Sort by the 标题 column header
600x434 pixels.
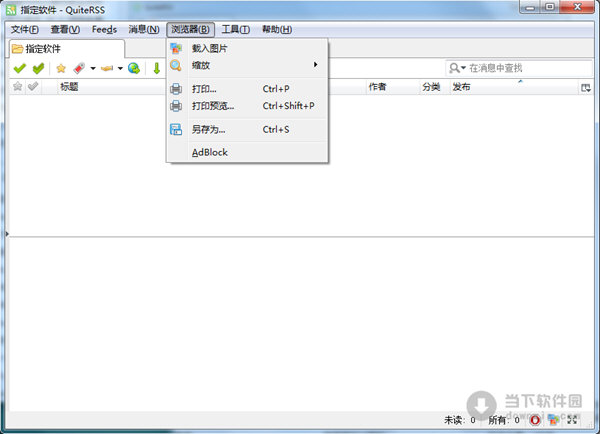point(69,86)
